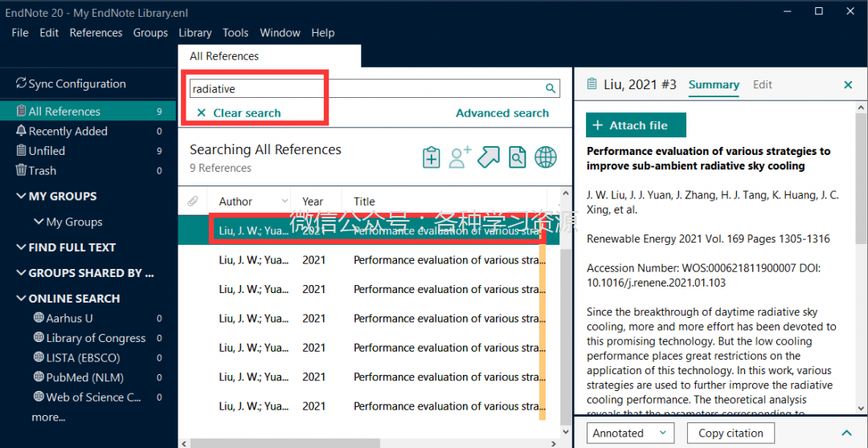Click the Aarhus U globe icon
Image resolution: width=868 pixels, height=448 pixels.
click(x=39, y=318)
